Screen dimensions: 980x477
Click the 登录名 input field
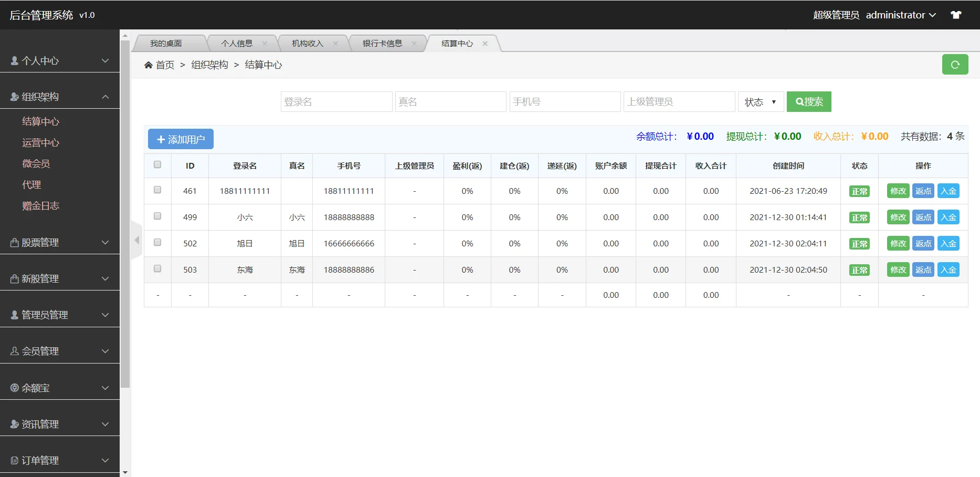(x=336, y=101)
